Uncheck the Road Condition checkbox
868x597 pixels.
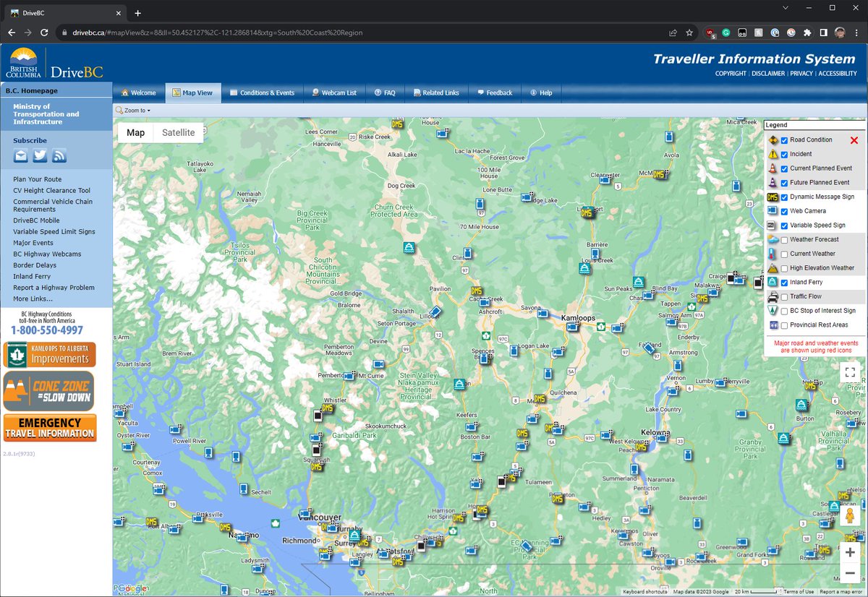(784, 140)
